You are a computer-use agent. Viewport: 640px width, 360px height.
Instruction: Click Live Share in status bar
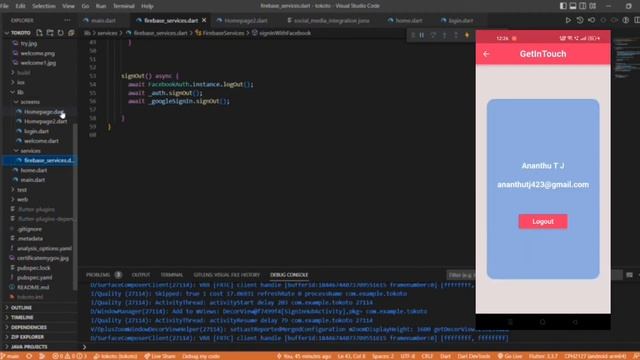pyautogui.click(x=160, y=356)
